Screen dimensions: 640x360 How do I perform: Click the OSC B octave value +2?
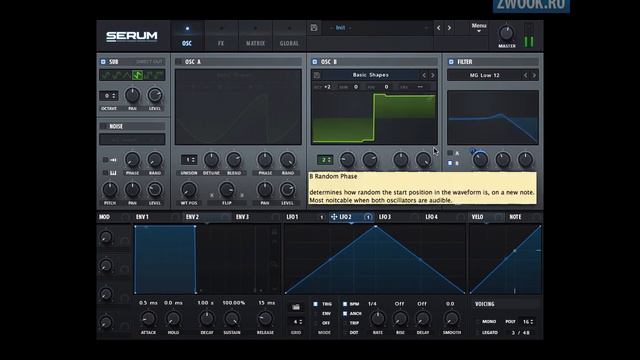(327, 87)
